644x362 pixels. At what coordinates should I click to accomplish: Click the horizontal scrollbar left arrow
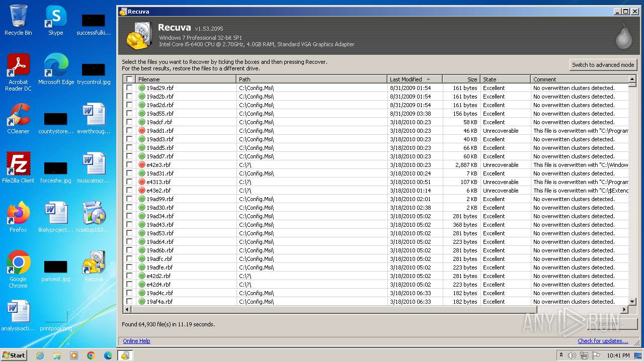127,310
